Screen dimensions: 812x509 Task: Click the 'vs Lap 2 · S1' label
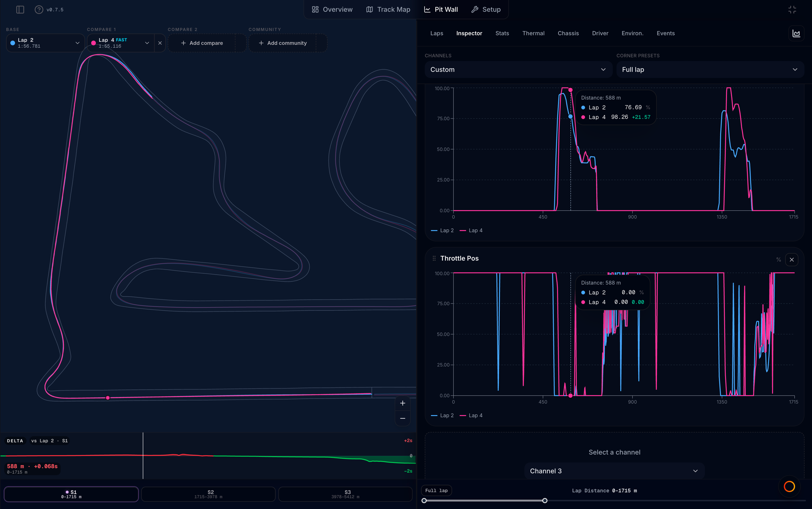pos(50,441)
